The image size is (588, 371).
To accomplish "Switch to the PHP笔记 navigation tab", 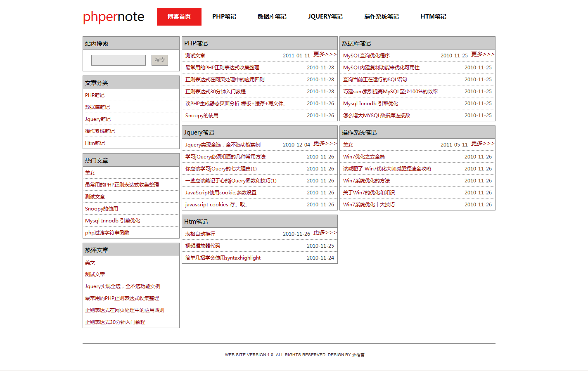I will point(224,17).
